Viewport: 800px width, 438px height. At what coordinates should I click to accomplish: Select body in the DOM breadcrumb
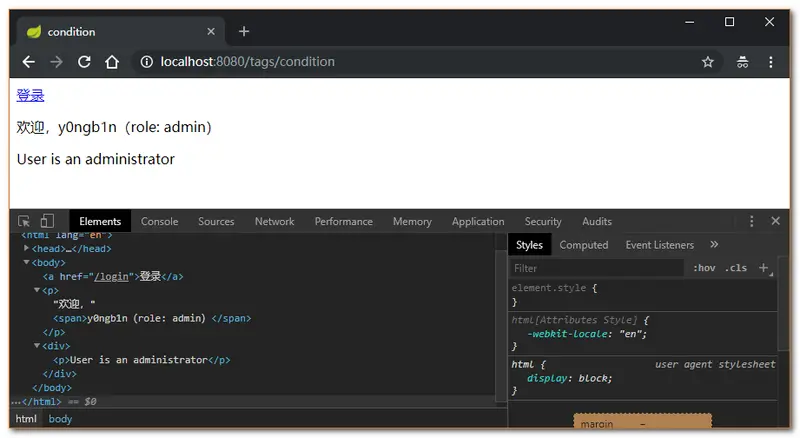click(60, 419)
